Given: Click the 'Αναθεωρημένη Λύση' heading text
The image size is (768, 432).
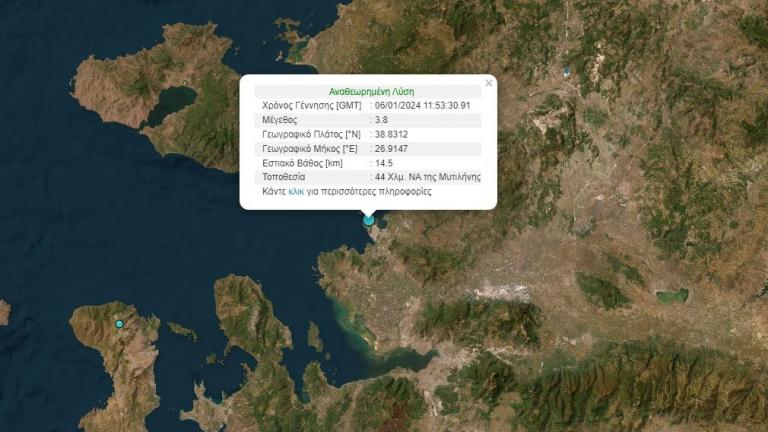Looking at the screenshot, I should (x=371, y=92).
